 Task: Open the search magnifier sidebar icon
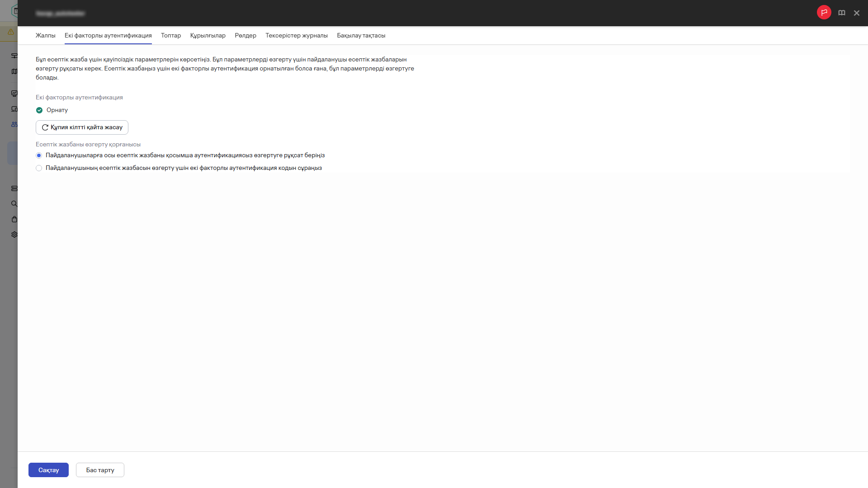tap(14, 204)
